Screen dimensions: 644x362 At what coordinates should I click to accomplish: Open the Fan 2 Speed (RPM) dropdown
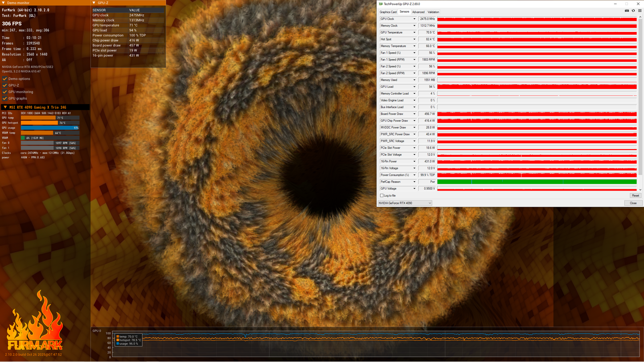[414, 73]
